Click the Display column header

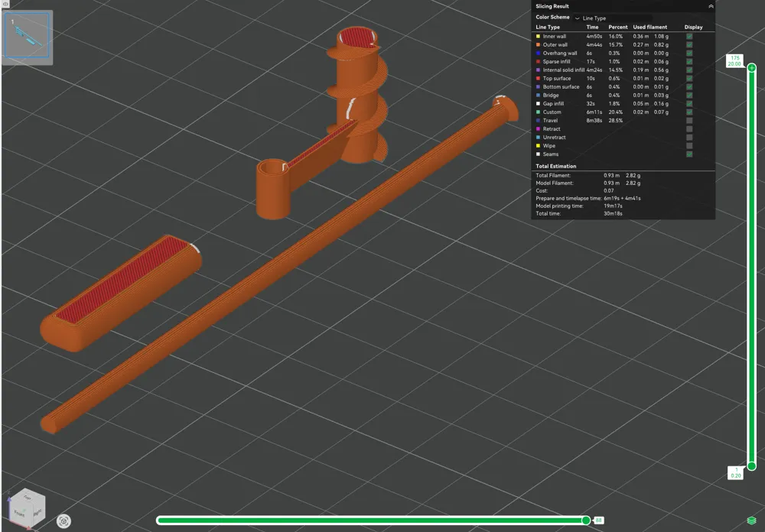(x=693, y=28)
